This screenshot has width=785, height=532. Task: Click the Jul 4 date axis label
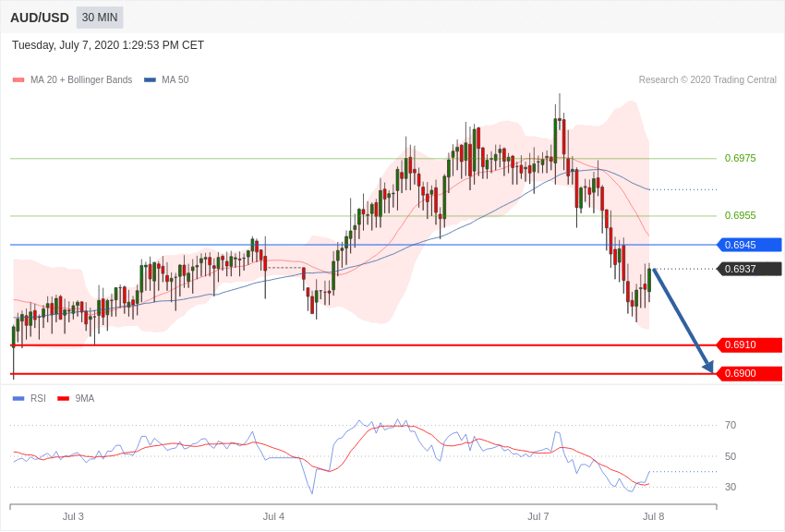tap(273, 516)
